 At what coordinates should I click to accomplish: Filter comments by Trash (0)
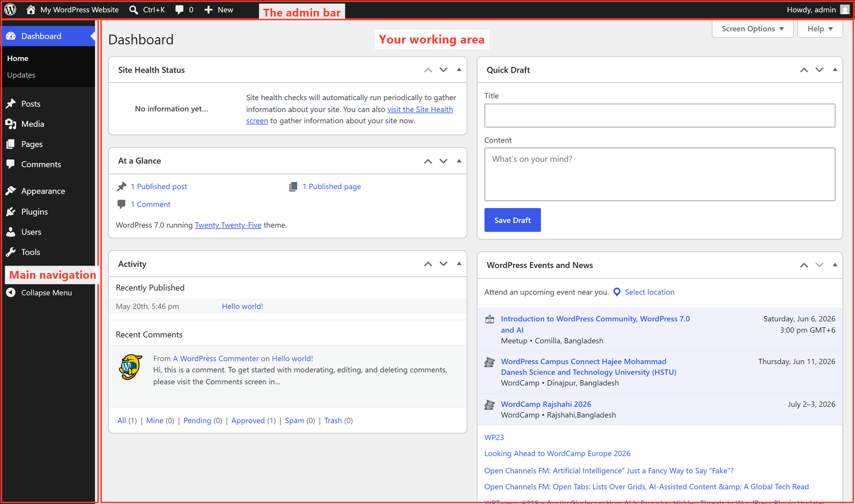click(x=338, y=421)
